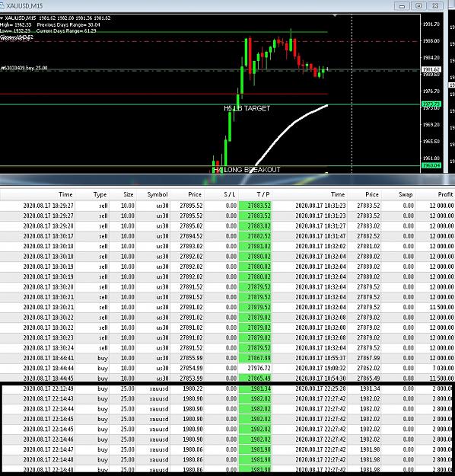Screen dimensions: 455x476
Task: Click the 1973.73 green price tag
Action: tap(431, 104)
